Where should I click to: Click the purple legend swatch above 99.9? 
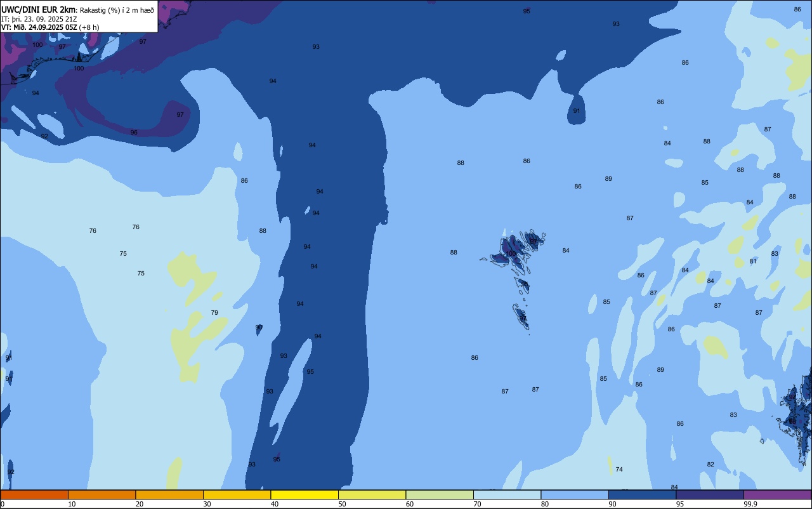(777, 494)
